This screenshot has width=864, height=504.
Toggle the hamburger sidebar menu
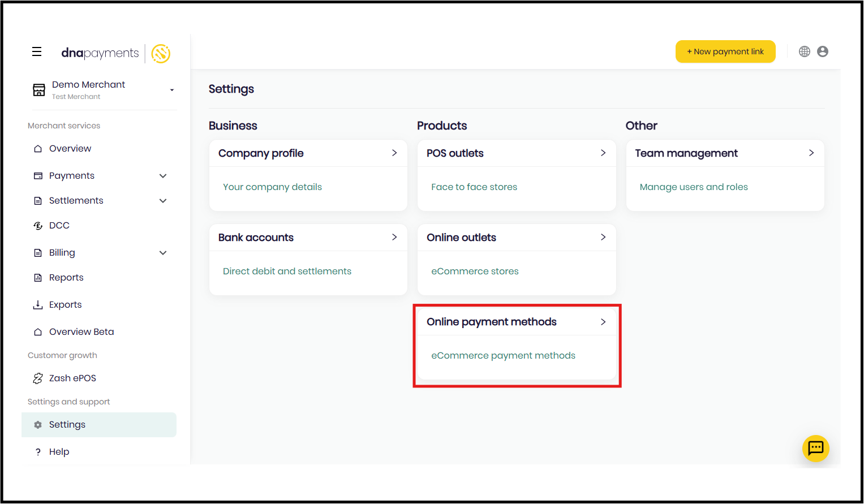[37, 52]
